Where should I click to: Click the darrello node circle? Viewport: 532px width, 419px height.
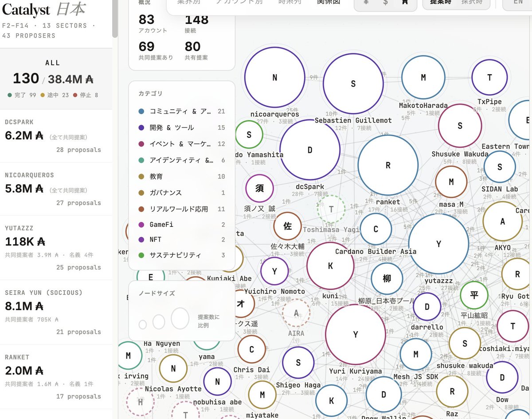pyautogui.click(x=427, y=307)
